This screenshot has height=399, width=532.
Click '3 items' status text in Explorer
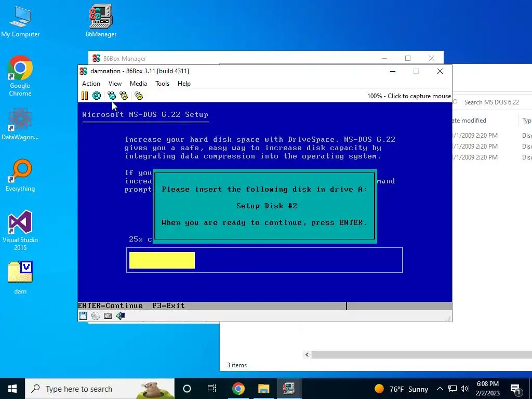click(x=237, y=365)
